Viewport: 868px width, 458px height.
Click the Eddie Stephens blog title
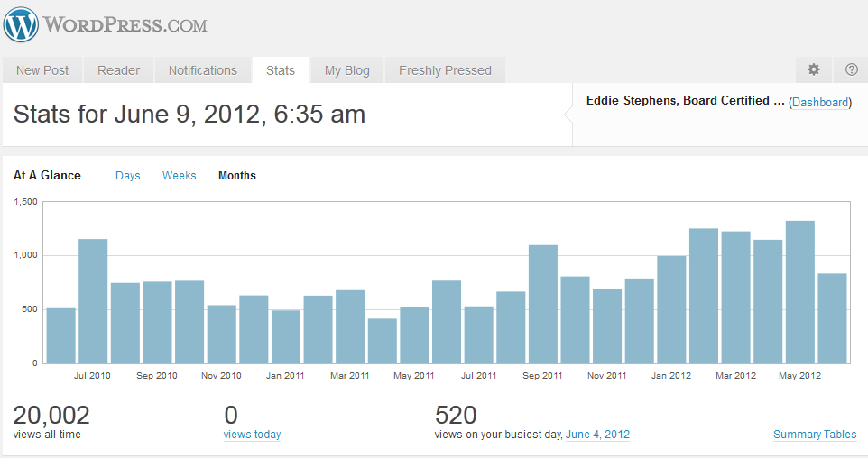point(685,101)
